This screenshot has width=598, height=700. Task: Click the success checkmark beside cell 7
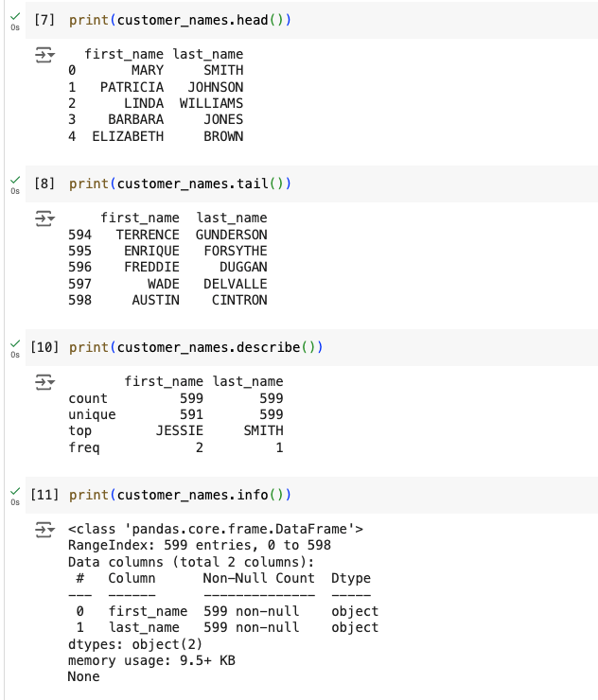[14, 16]
